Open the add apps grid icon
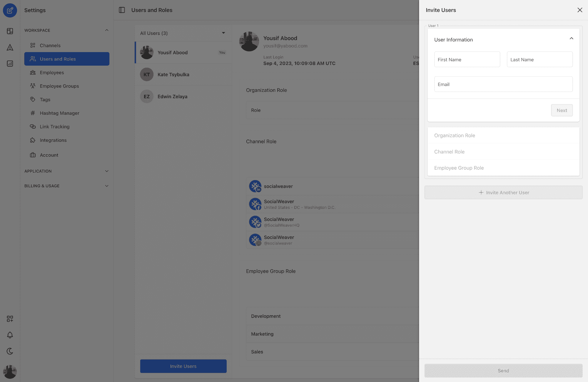The height and width of the screenshot is (382, 588). coord(10,319)
